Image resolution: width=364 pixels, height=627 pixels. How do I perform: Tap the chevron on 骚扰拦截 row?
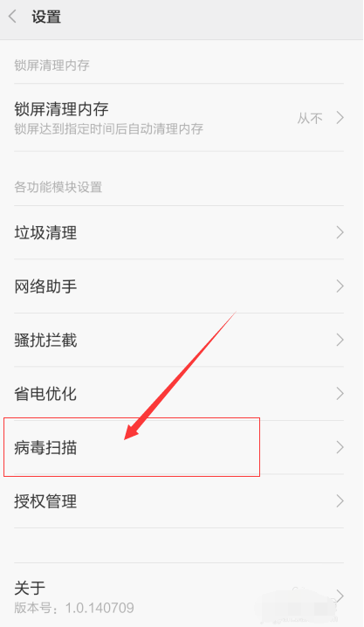pos(340,340)
